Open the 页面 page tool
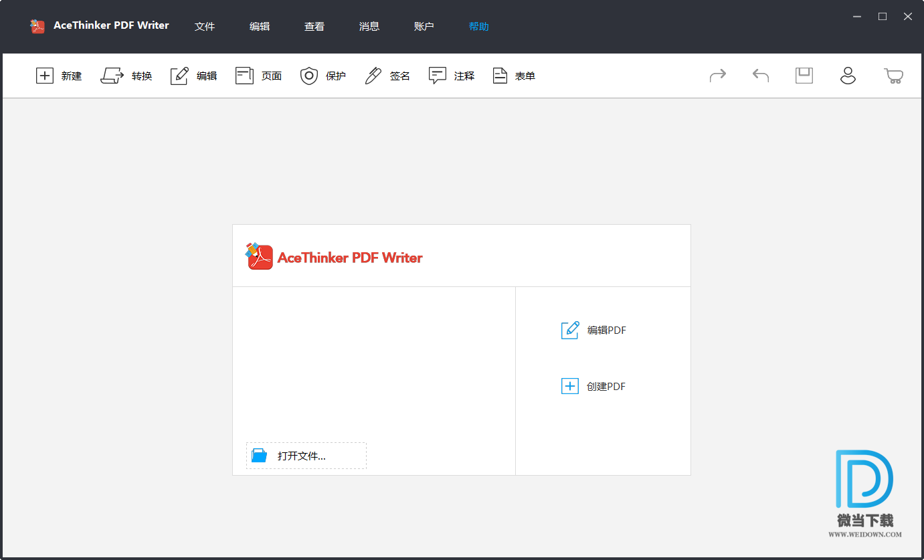The width and height of the screenshot is (924, 560). [259, 76]
